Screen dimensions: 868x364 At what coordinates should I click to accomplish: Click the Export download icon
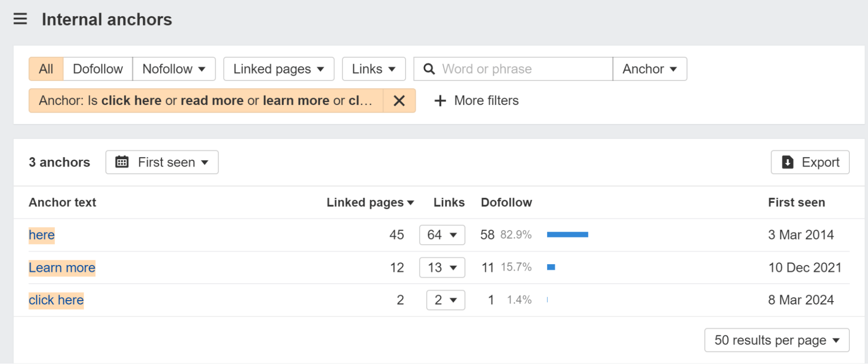click(x=787, y=162)
